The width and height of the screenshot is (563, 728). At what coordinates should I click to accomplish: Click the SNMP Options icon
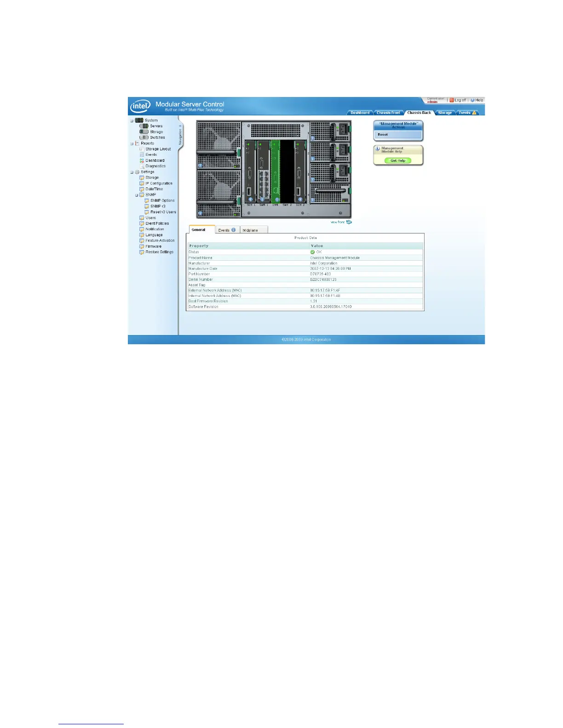147,200
